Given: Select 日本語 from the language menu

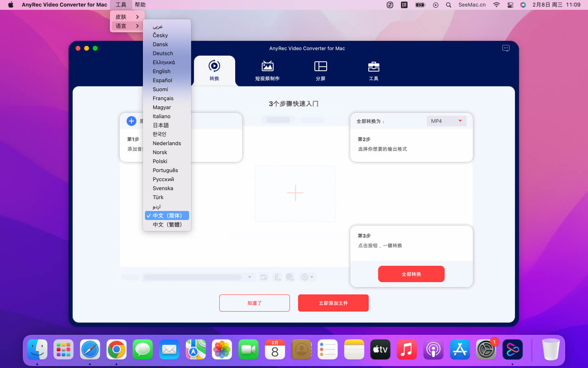Looking at the screenshot, I should click(x=160, y=126).
